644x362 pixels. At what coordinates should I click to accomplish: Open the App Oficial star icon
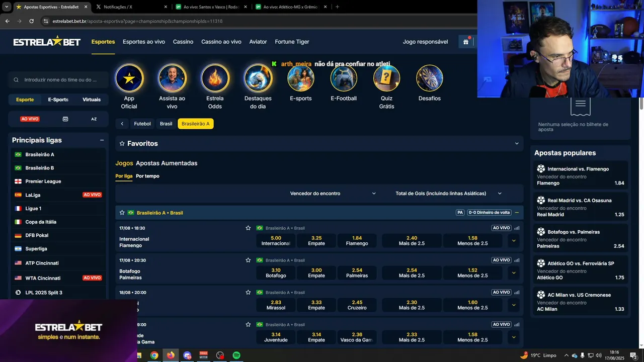coord(129,78)
